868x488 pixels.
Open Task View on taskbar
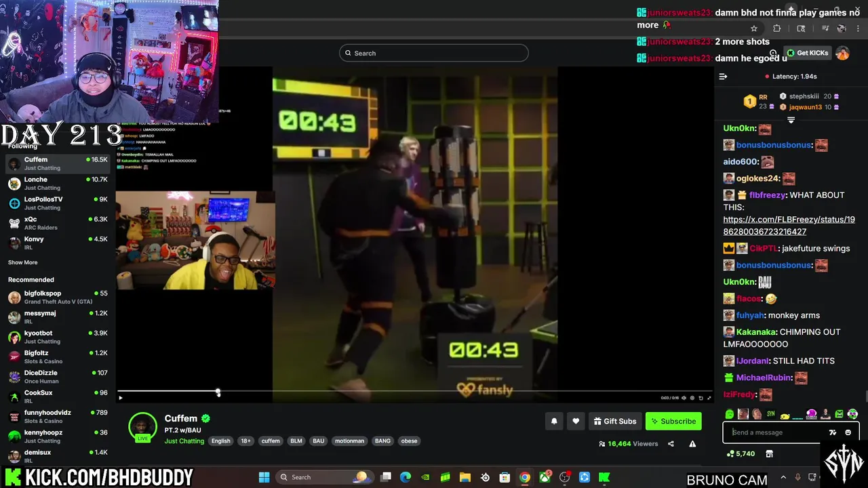click(x=386, y=477)
